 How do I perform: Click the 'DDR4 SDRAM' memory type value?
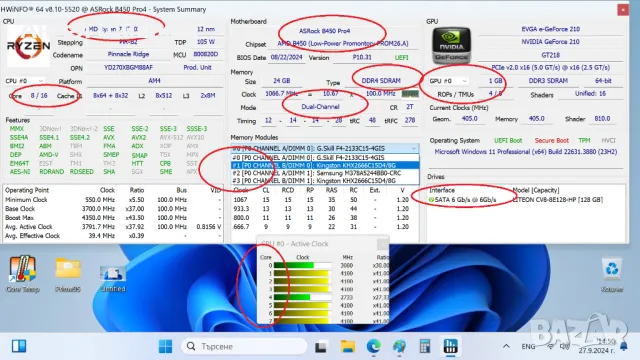381,81
